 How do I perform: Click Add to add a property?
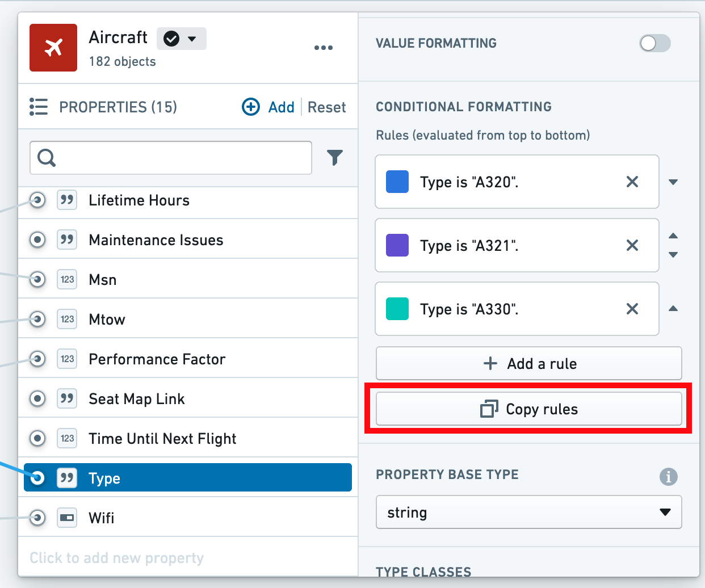pos(268,107)
